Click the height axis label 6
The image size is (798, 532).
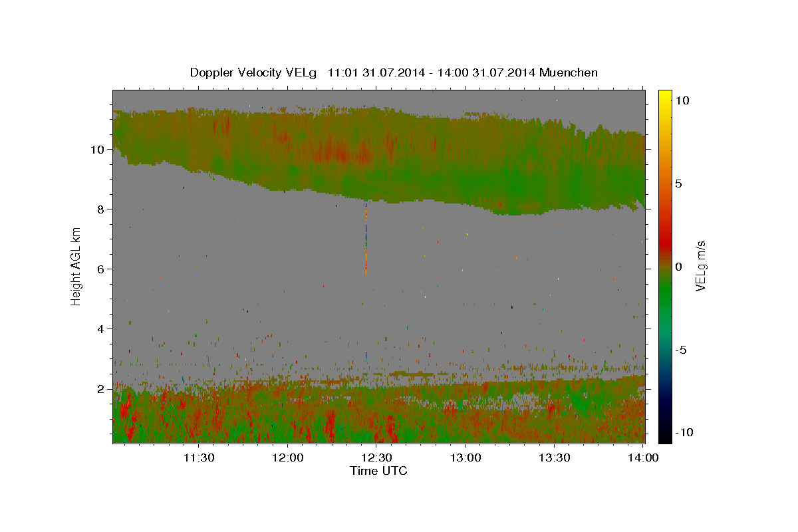coord(100,269)
